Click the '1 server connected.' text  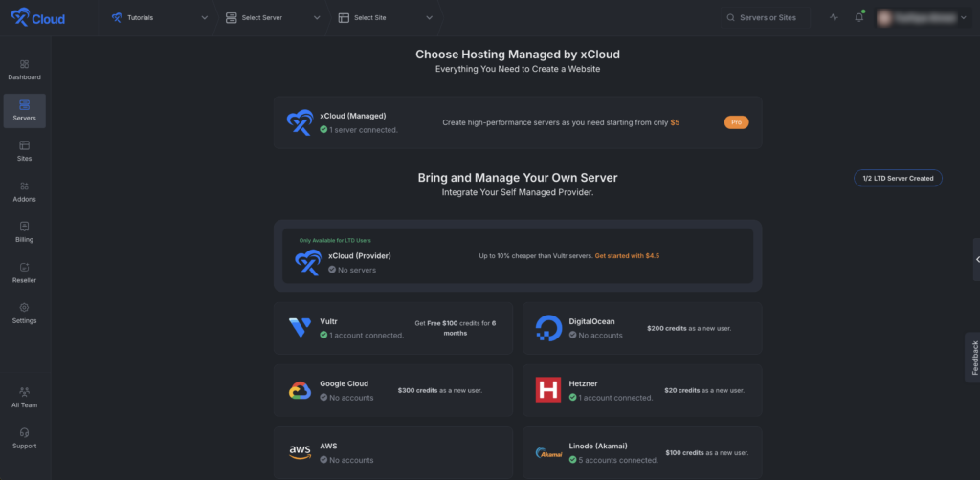pyautogui.click(x=363, y=130)
